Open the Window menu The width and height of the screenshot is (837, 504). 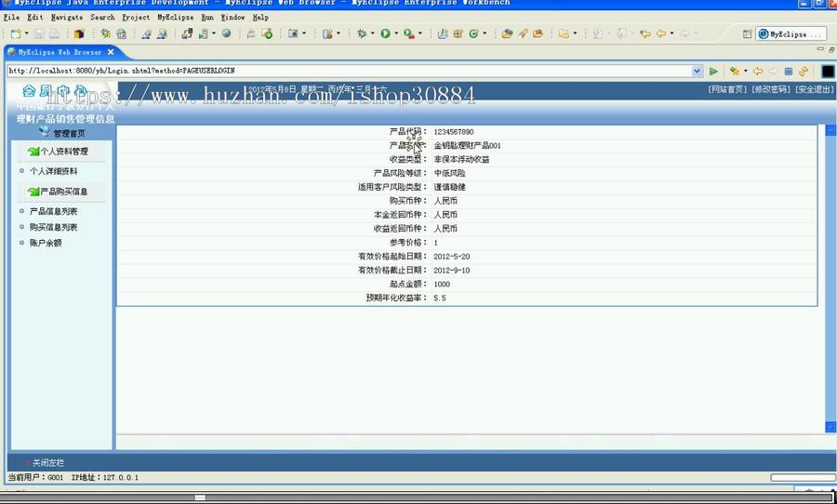click(232, 17)
